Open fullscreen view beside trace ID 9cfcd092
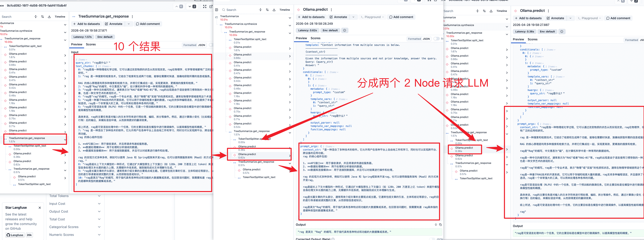Image resolution: width=644 pixels, height=240 pixels. [205, 7]
